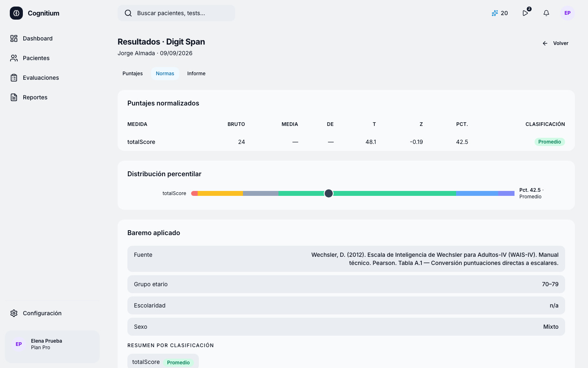This screenshot has height=368, width=588.
Task: Click the Escolaridad n/a value
Action: point(554,305)
